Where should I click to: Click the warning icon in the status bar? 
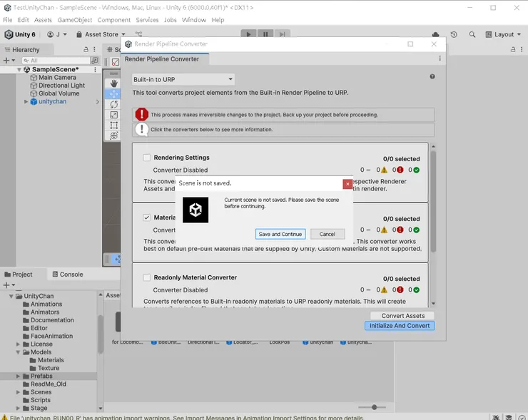point(5,417)
